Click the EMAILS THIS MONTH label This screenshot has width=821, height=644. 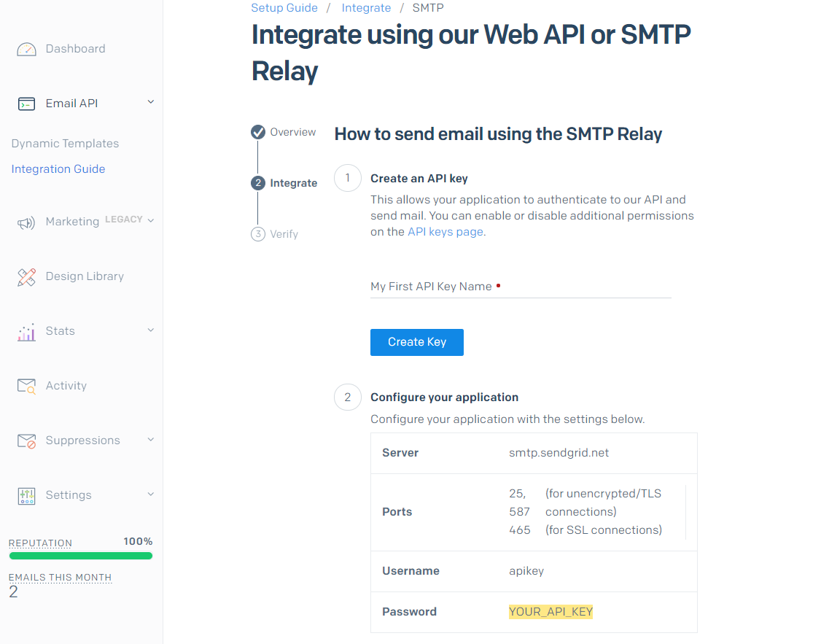(61, 577)
